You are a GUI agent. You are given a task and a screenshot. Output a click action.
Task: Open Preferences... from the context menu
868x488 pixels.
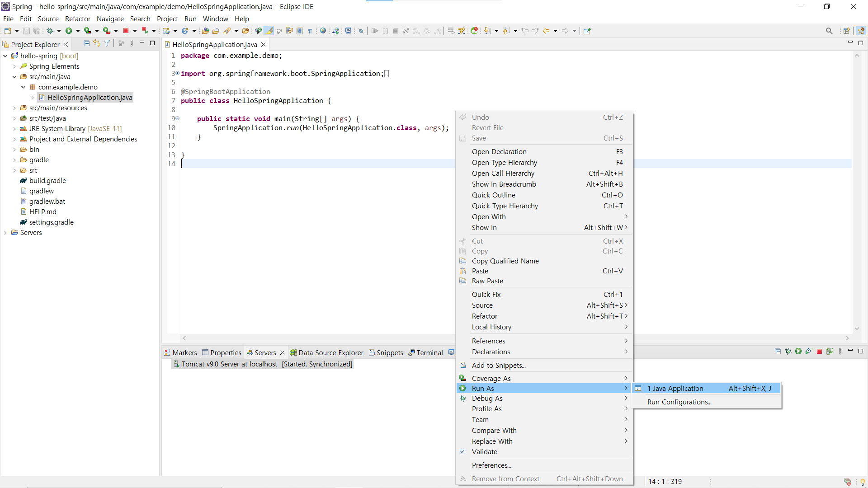[491, 465]
